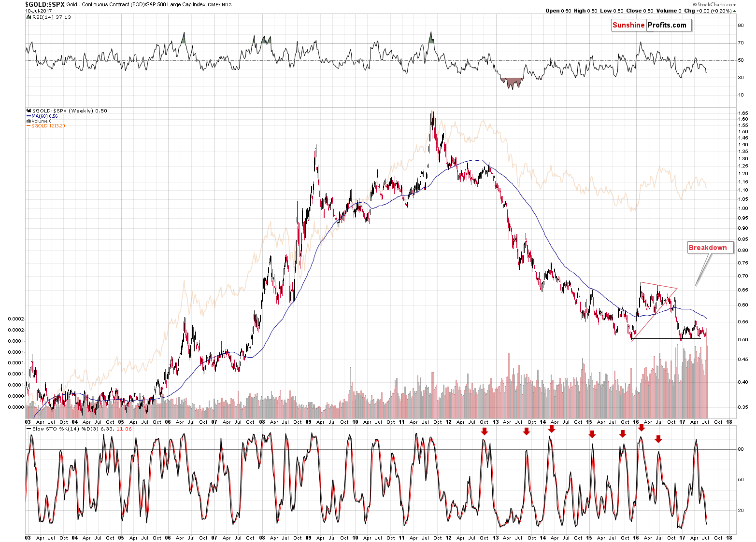
Task: Select the $GOLD 1213.20 legend text
Action: tap(48, 125)
